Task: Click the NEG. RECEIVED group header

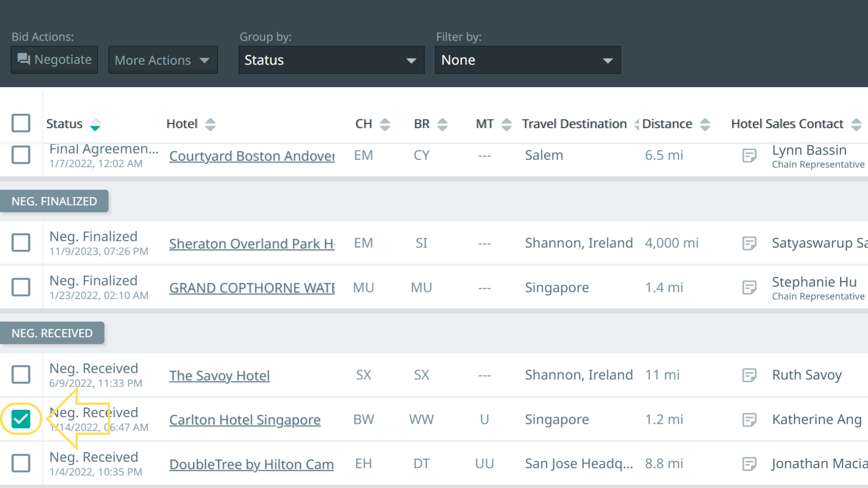Action: coord(52,333)
